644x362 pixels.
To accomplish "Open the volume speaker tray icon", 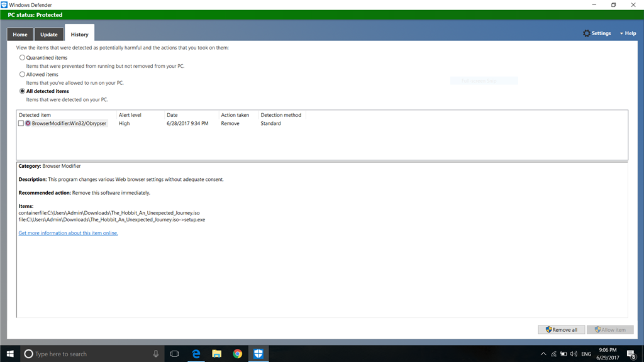I will (x=574, y=354).
